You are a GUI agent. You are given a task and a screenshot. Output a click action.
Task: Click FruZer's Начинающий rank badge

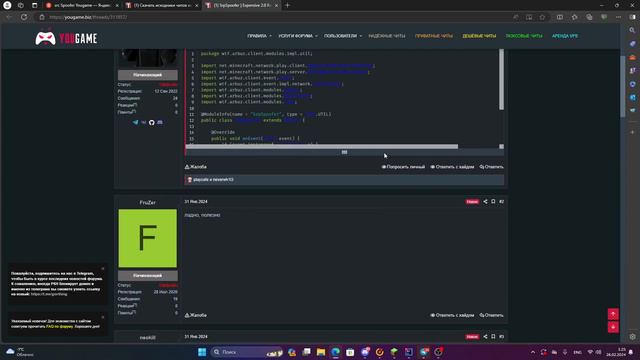147,276
